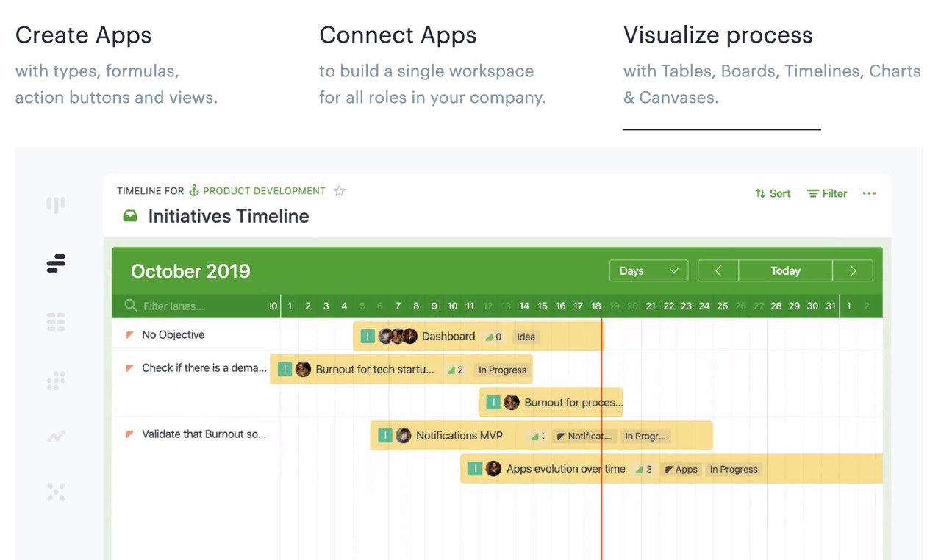Click the avatar on Burnout for tech startu... card

pos(303,370)
